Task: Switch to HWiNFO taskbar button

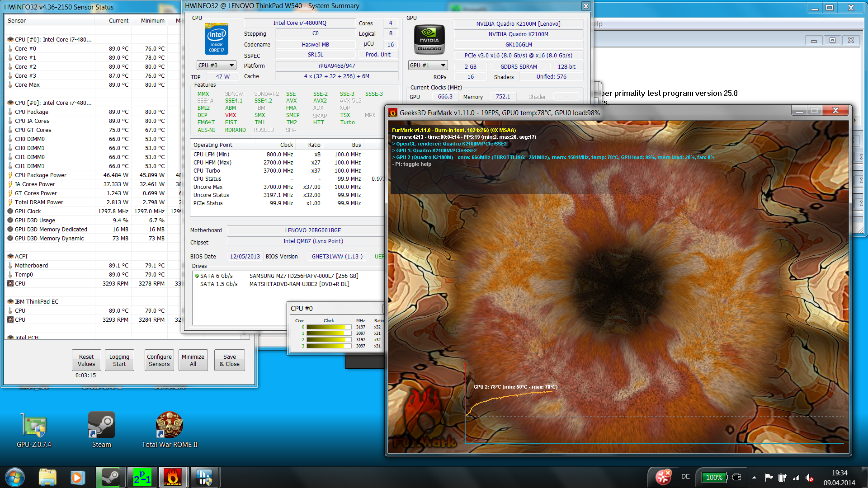Action: tap(204, 477)
